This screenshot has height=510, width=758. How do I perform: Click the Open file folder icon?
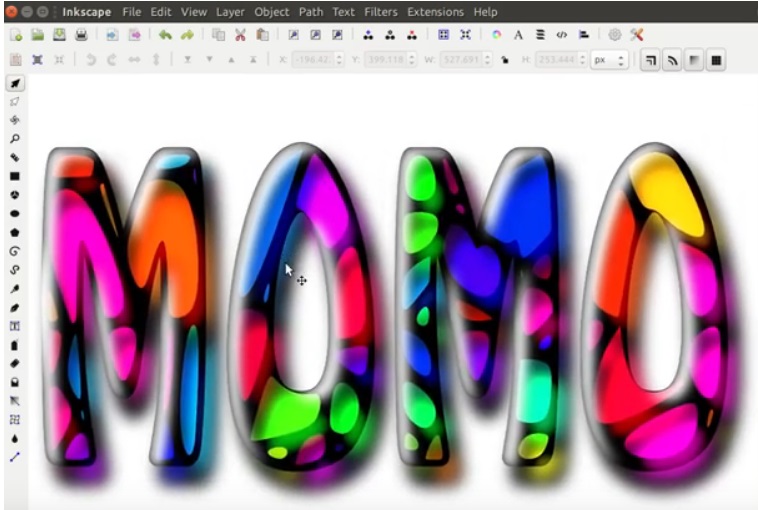[38, 35]
